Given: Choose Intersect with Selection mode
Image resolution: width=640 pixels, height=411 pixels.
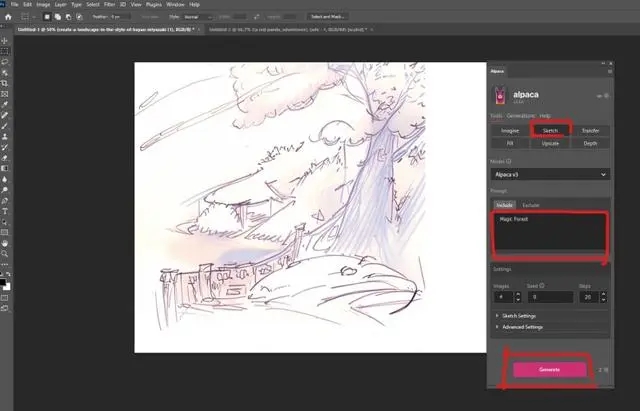Looking at the screenshot, I should (79, 17).
